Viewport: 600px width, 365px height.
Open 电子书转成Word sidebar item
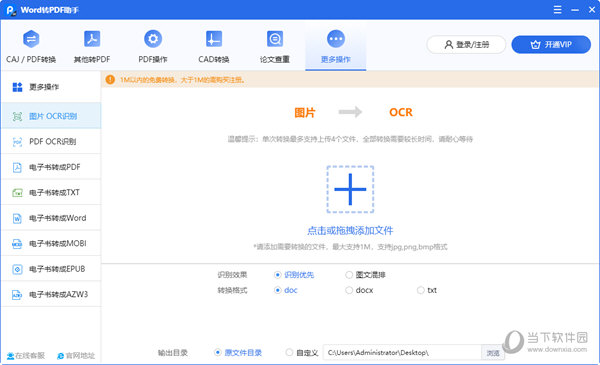51,218
